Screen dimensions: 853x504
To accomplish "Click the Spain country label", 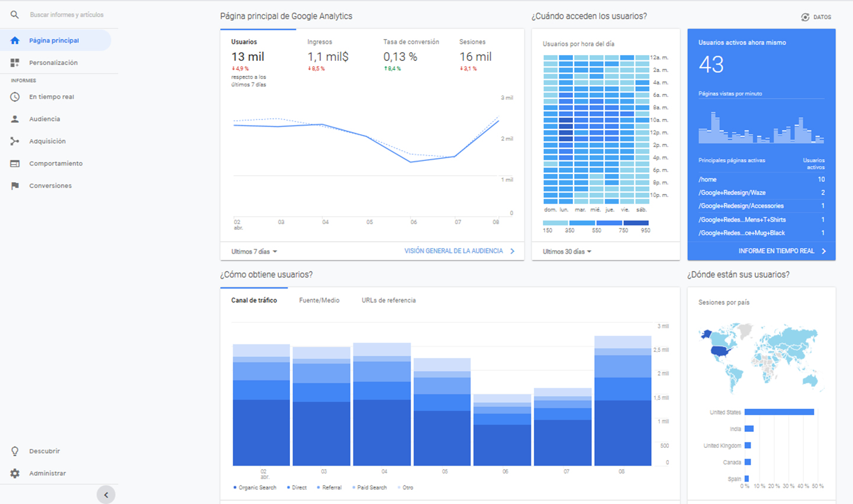I will [x=734, y=479].
